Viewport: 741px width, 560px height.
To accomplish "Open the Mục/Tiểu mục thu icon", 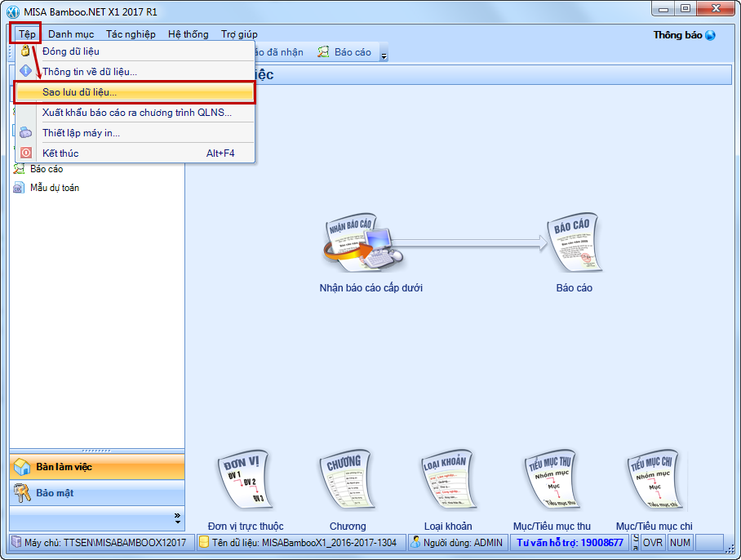I will (x=552, y=479).
